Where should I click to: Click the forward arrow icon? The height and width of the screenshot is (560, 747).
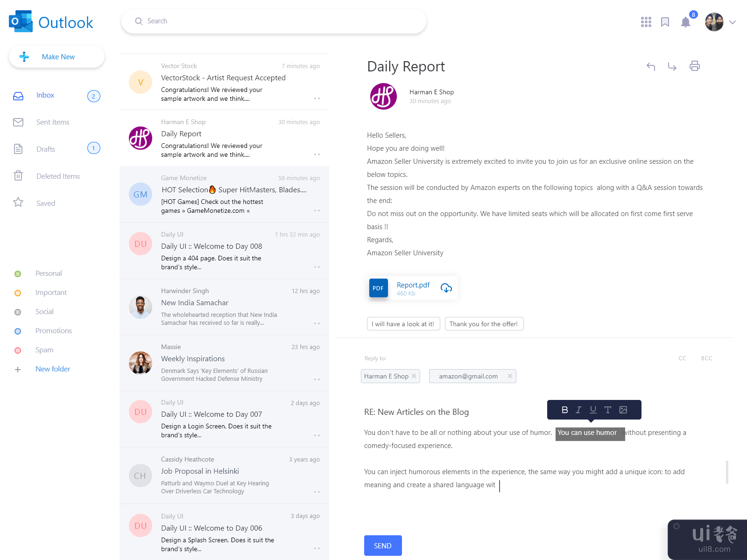click(672, 66)
